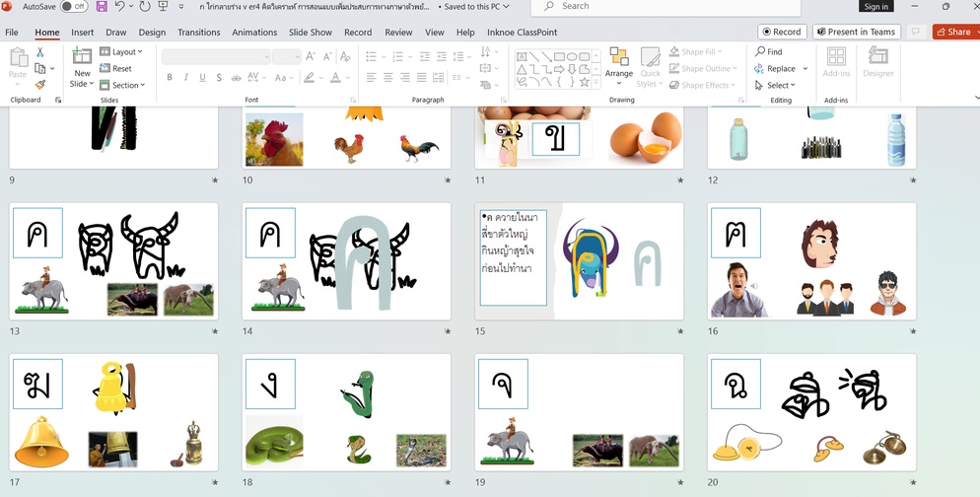Switch to the Draw tab

coord(116,32)
